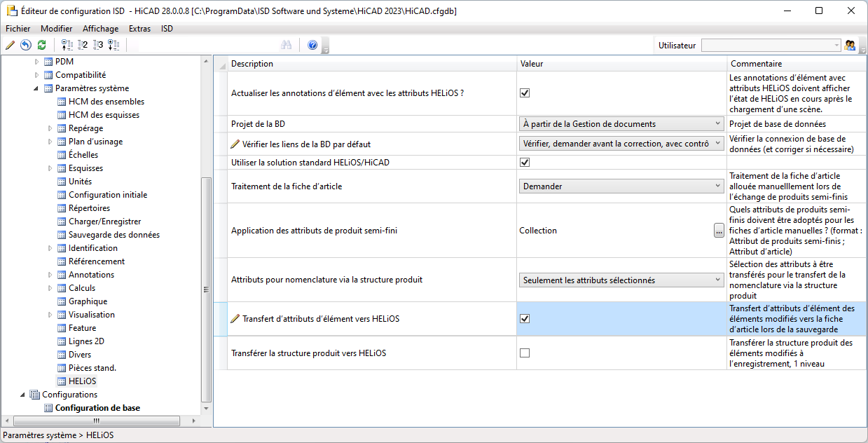The width and height of the screenshot is (868, 443).
Task: Open the Projet de la BD dropdown
Action: tap(622, 124)
